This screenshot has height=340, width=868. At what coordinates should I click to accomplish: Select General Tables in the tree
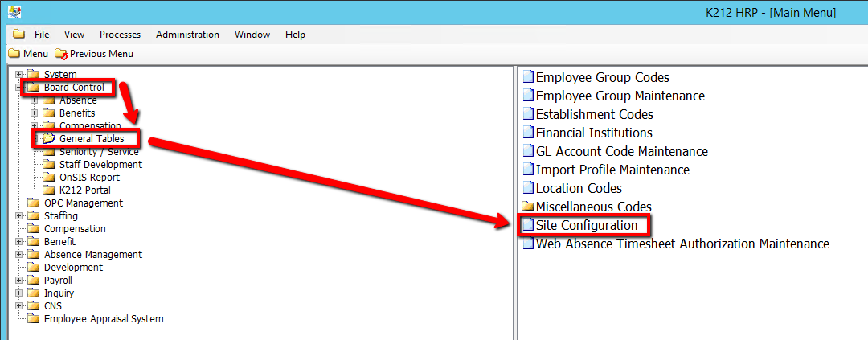92,139
